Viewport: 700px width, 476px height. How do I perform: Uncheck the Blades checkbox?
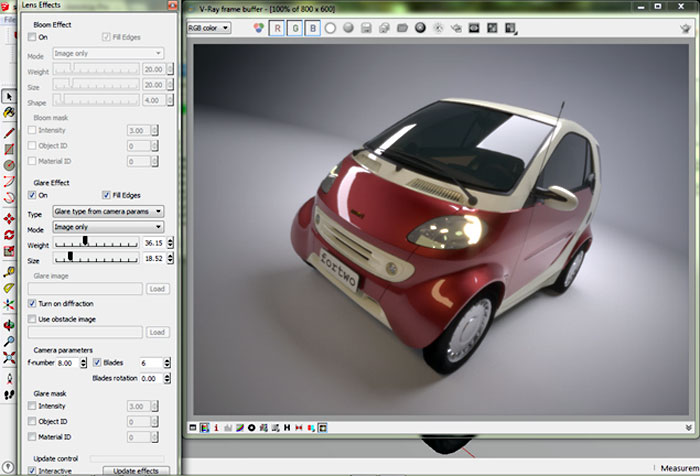click(x=97, y=363)
